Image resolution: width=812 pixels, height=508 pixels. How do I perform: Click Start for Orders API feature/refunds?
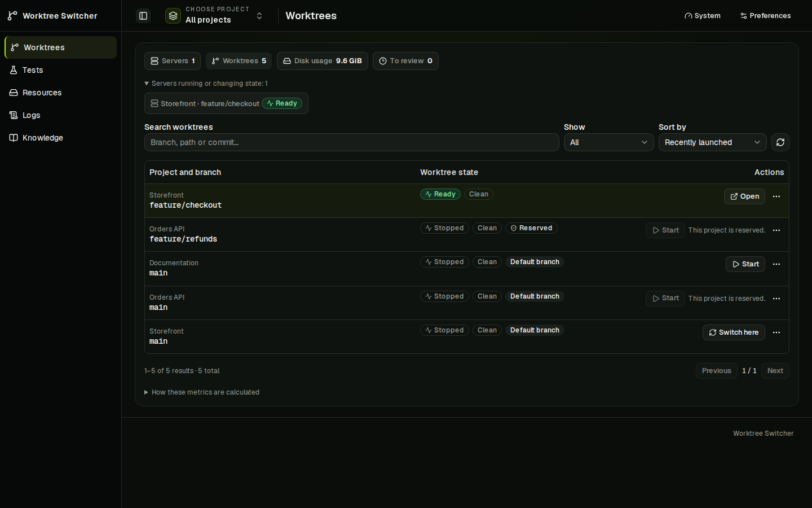point(665,230)
